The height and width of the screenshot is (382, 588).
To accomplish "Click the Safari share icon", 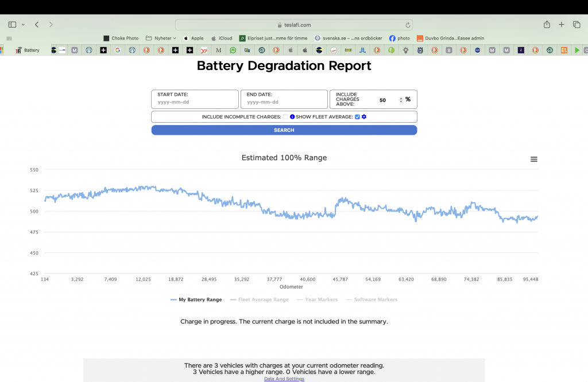I will 547,25.
